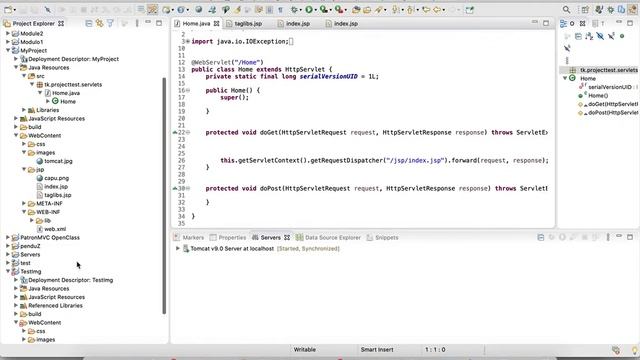Image resolution: width=640 pixels, height=360 pixels.
Task: Click the Tomcat server icon in Servers view
Action: (x=186, y=248)
